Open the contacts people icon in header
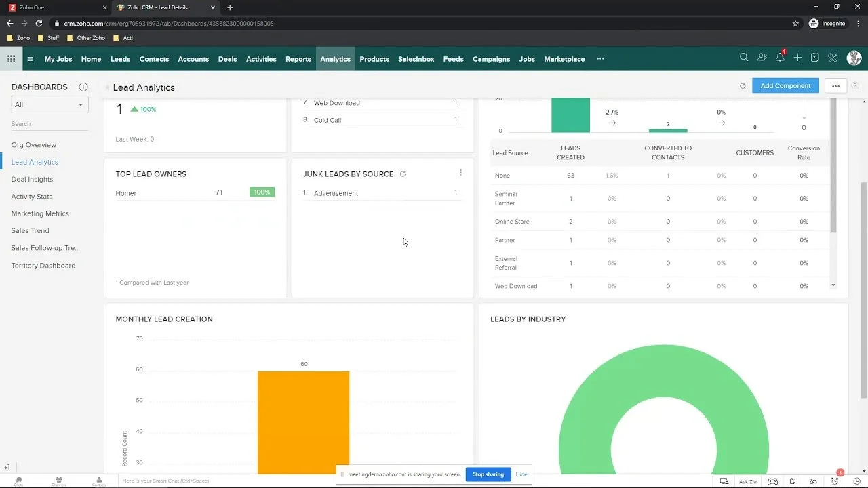The image size is (868, 488). click(762, 58)
